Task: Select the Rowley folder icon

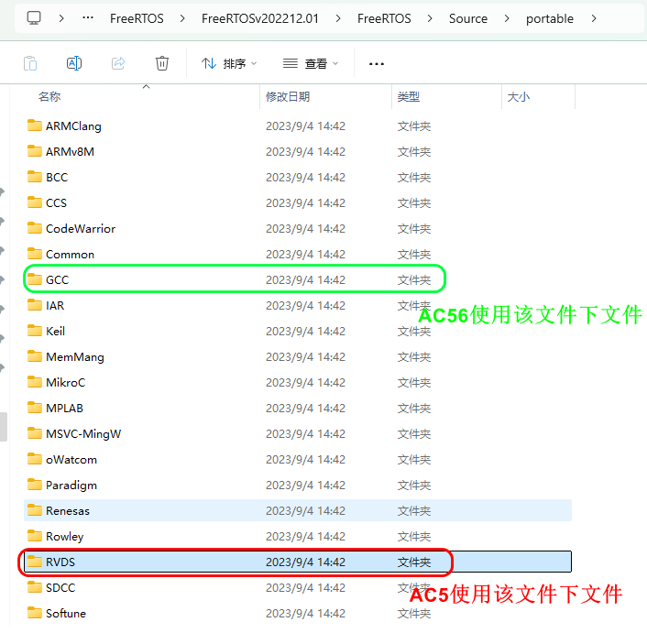Action: pyautogui.click(x=35, y=536)
